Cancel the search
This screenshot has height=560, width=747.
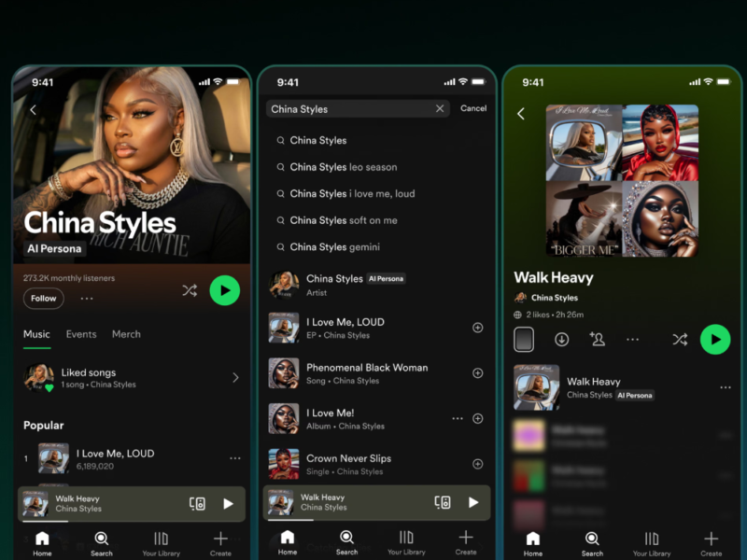(x=473, y=108)
